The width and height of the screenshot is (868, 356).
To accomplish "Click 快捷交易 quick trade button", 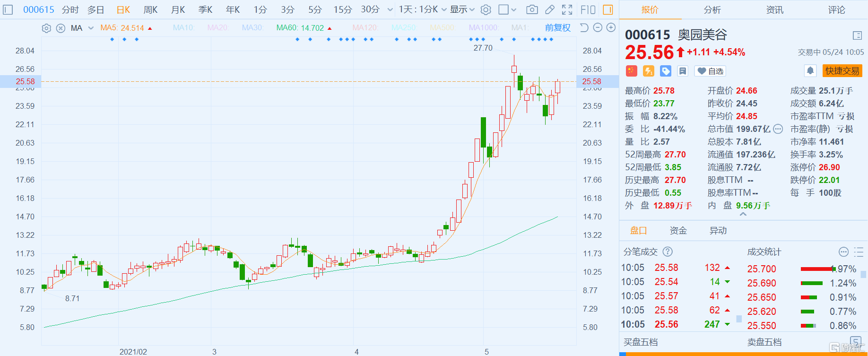I will click(x=842, y=71).
